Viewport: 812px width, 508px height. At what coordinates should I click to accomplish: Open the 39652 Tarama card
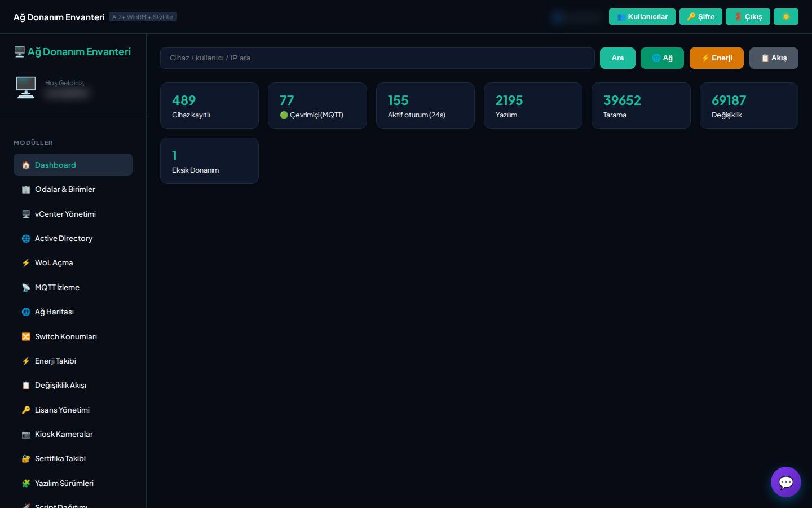tap(641, 106)
